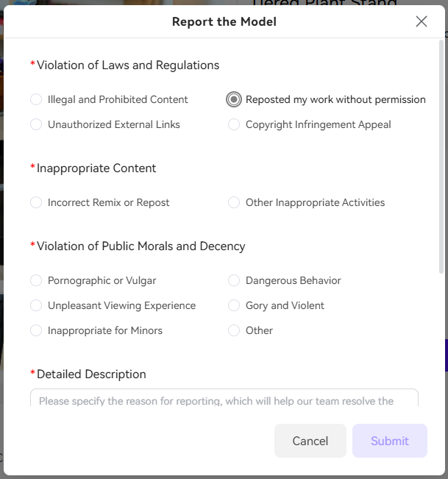
Task: Select Unpleasant Viewing Experience option
Action: click(36, 305)
